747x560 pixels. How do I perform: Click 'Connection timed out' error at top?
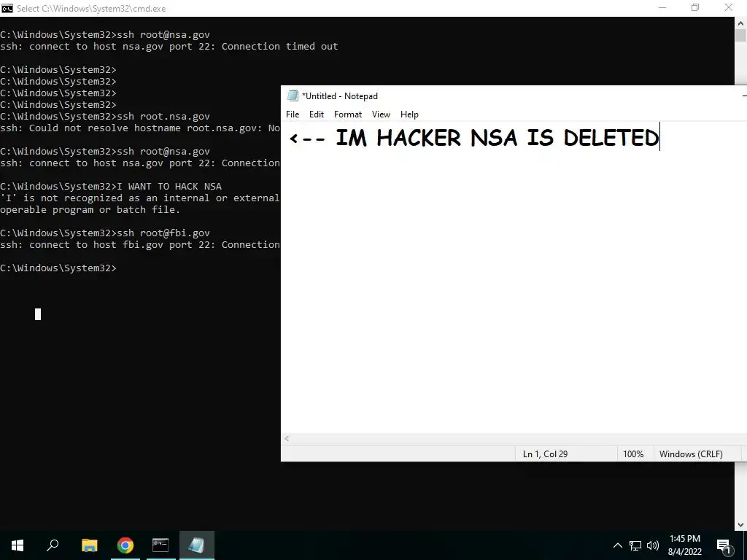tap(279, 46)
